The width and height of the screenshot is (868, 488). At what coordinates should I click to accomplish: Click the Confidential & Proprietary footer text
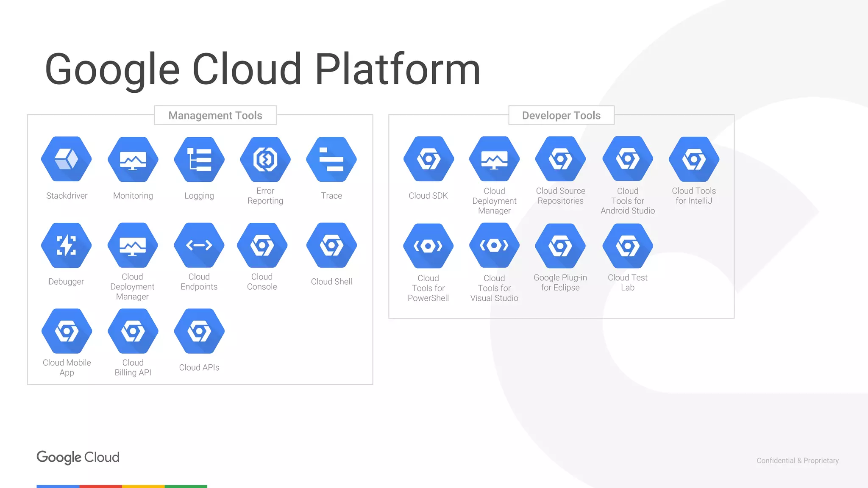tap(798, 460)
